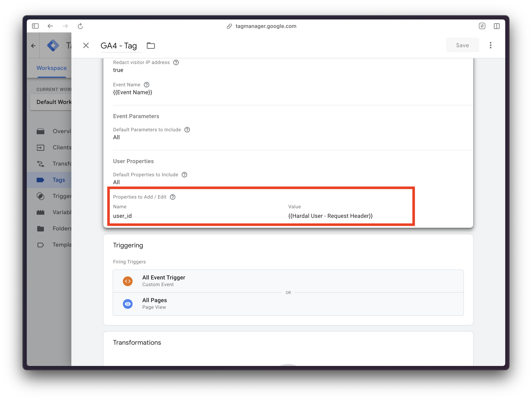The height and width of the screenshot is (400, 532).
Task: Click the Folders sidebar icon
Action: [40, 229]
